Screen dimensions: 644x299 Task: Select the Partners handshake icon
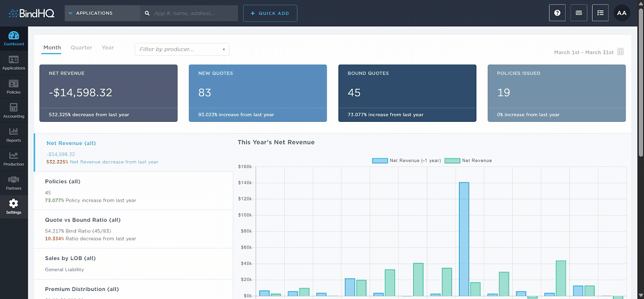point(14,180)
